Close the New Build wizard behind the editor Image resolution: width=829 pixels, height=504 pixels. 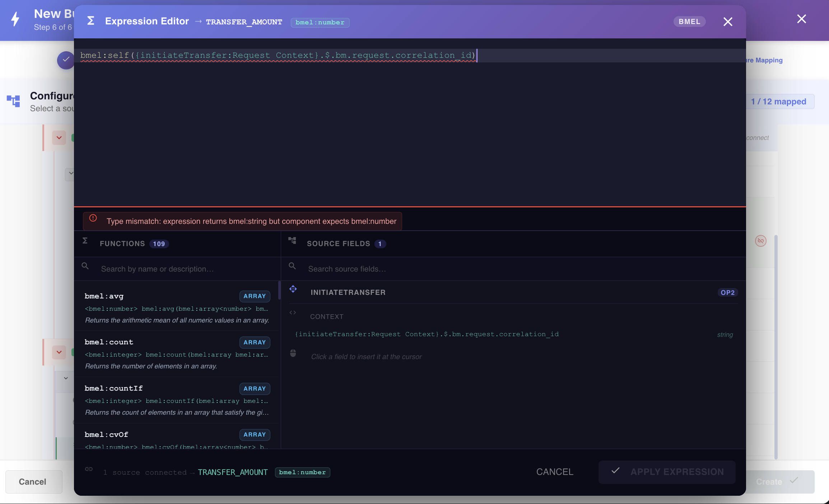tap(801, 19)
